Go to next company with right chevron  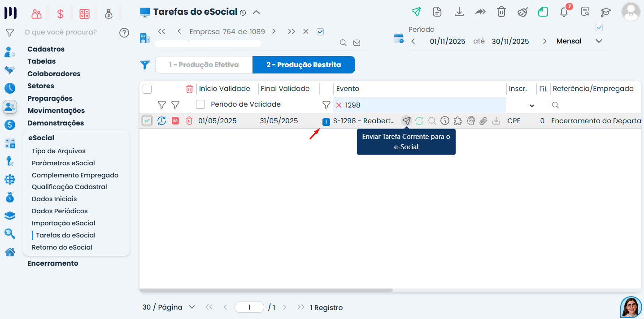pos(274,32)
